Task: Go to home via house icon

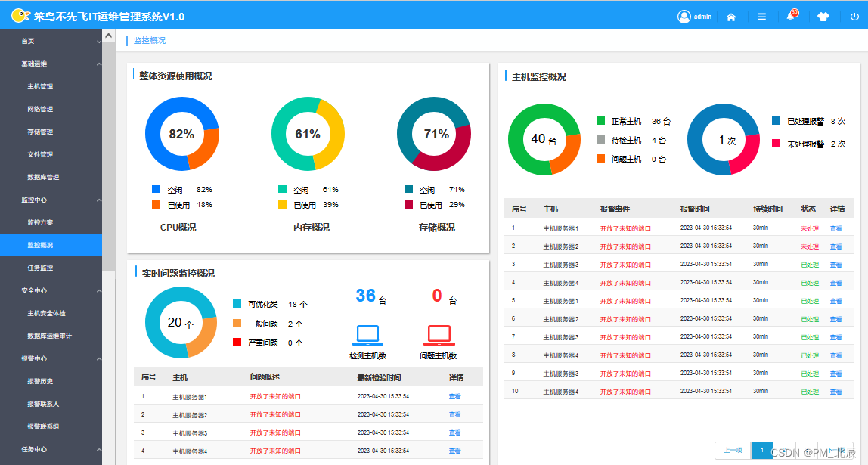Action: click(x=730, y=17)
